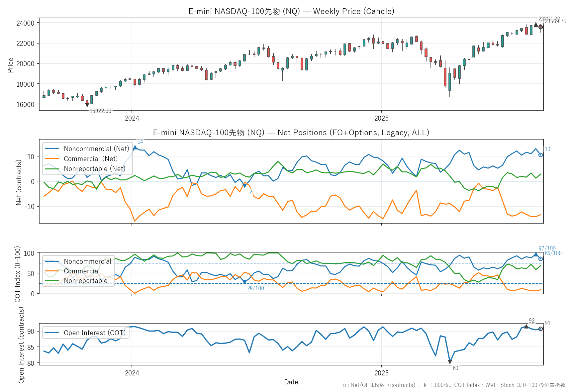Click the 86/100 COT index annotation

pyautogui.click(x=553, y=253)
